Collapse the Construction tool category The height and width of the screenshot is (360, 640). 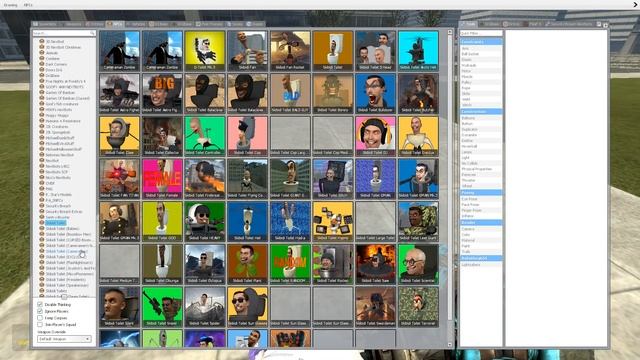click(481, 111)
